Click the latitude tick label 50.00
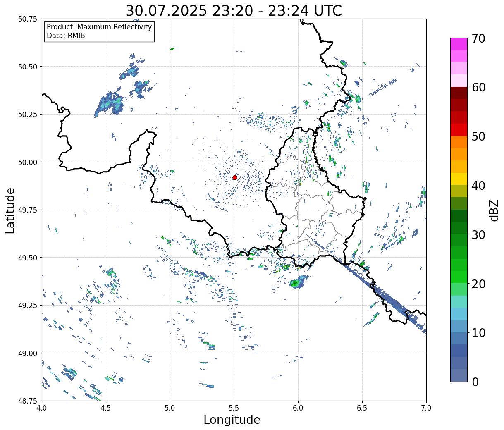 click(x=28, y=162)
